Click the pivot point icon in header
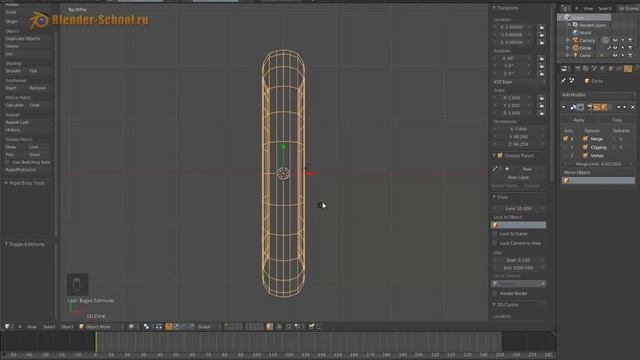 [146, 327]
